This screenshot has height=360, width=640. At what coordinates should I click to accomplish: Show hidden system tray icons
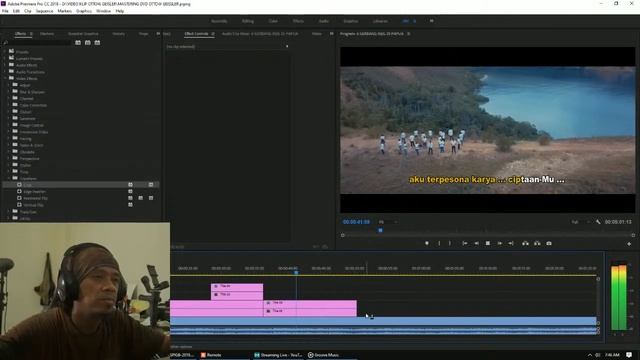pos(589,355)
